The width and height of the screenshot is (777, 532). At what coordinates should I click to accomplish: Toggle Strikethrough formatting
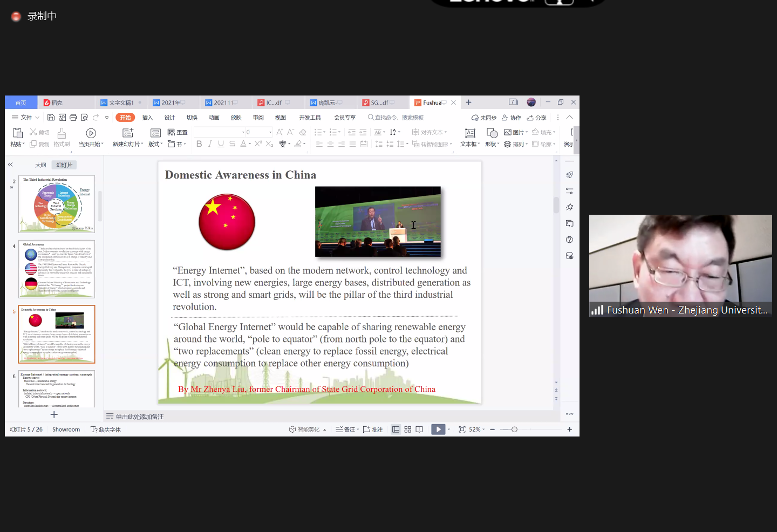tap(232, 144)
